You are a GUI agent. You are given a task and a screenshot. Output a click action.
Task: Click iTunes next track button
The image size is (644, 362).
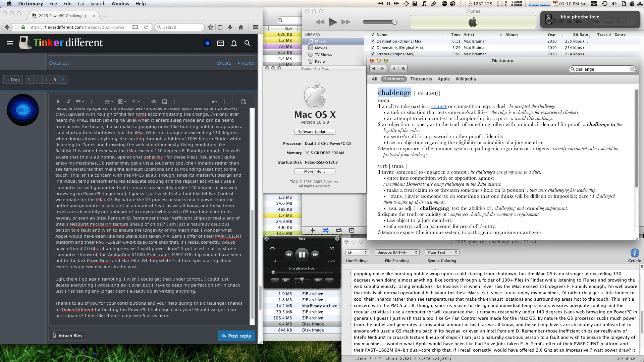pos(346,22)
